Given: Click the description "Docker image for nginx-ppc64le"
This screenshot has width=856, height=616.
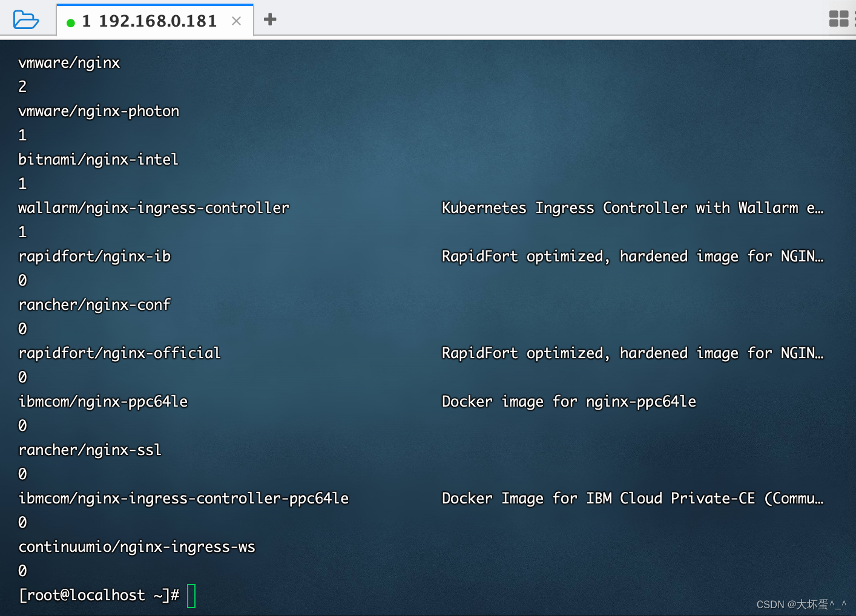Looking at the screenshot, I should 568,401.
